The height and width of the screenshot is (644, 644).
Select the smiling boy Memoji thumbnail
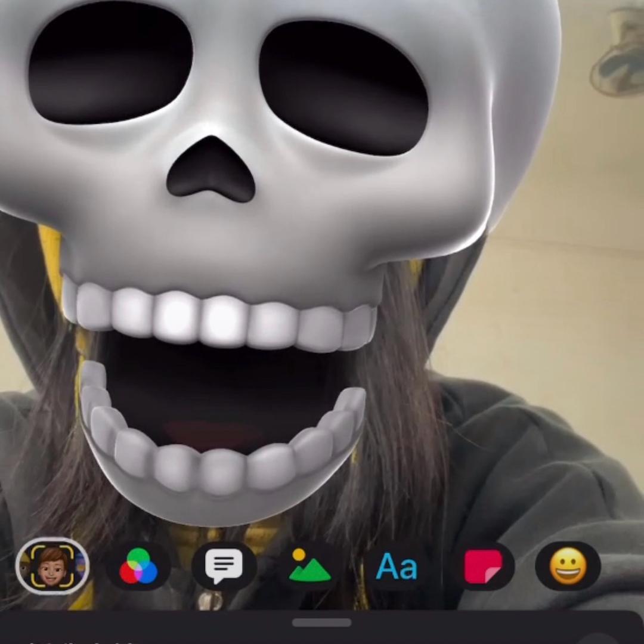[52, 565]
